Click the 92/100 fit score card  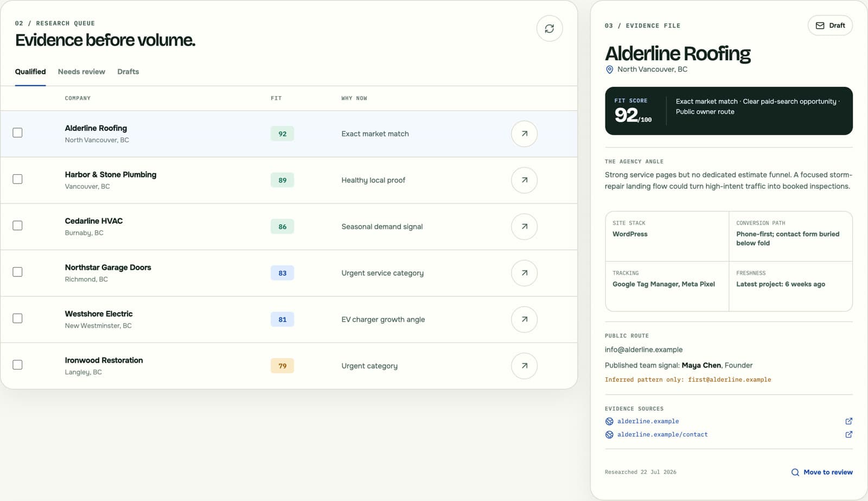[729, 111]
